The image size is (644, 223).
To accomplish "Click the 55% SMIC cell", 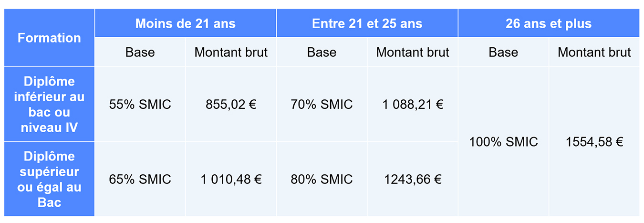I will (x=140, y=104).
